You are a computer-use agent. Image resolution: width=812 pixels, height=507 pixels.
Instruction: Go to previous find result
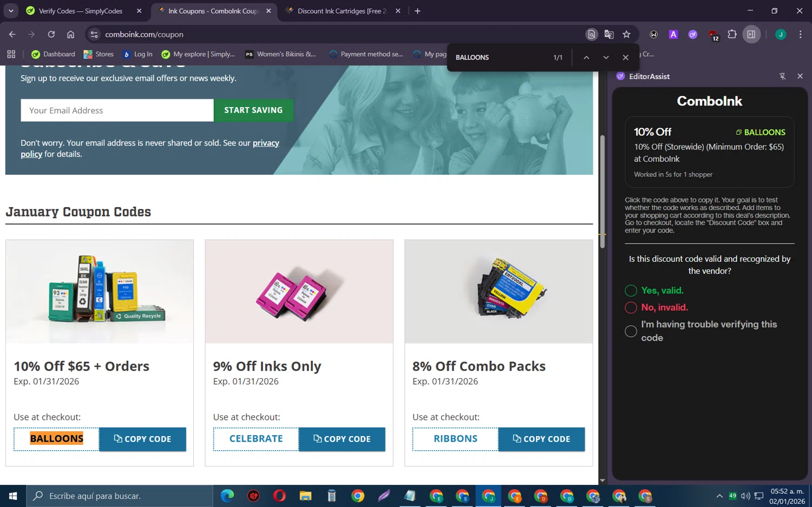coord(586,57)
